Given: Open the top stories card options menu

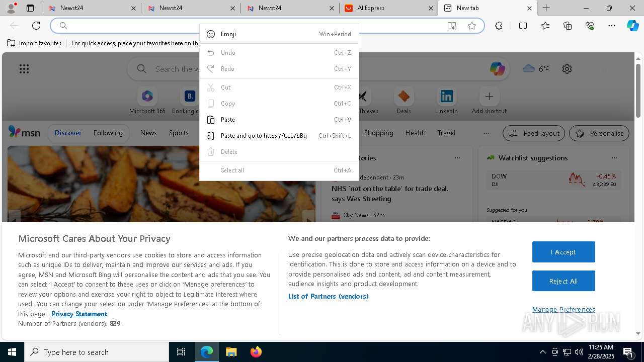Looking at the screenshot, I should (457, 158).
